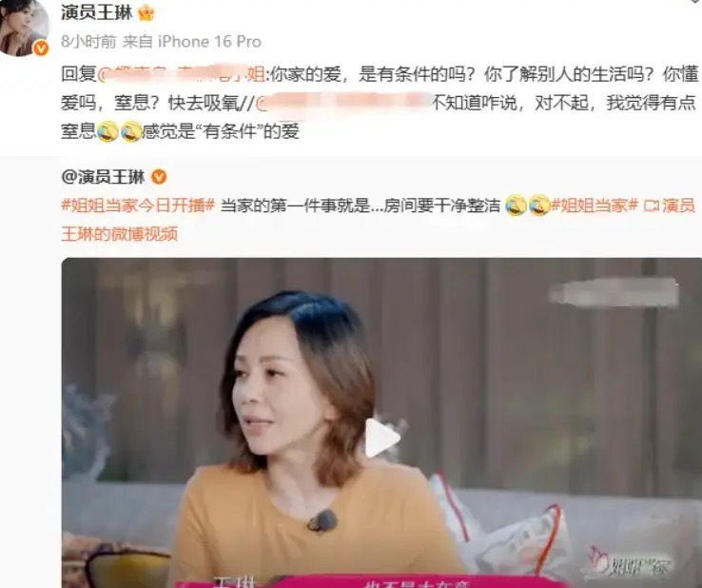Click emoji right before the #姐姐当家# hashtag
Image resolution: width=702 pixels, height=588 pixels.
539,206
